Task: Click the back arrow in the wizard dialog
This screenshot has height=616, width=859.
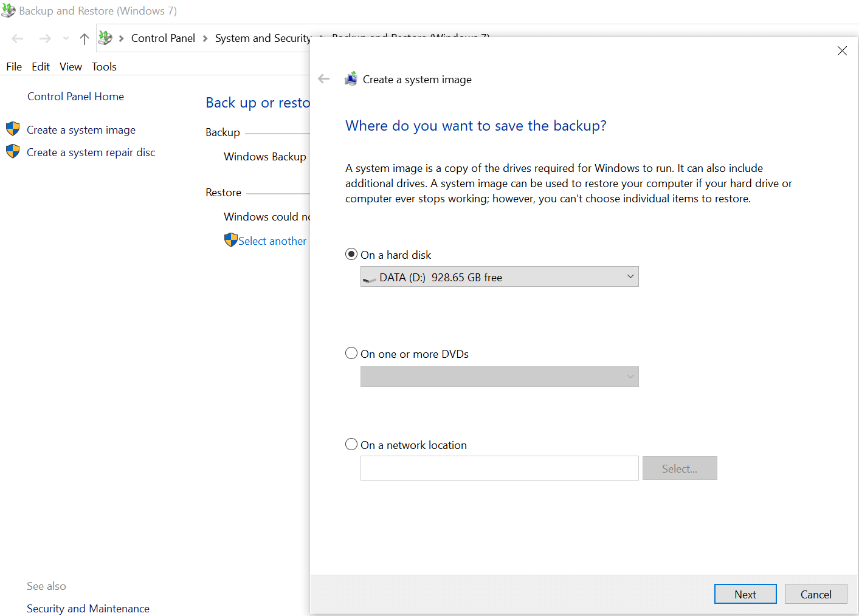Action: coord(324,79)
